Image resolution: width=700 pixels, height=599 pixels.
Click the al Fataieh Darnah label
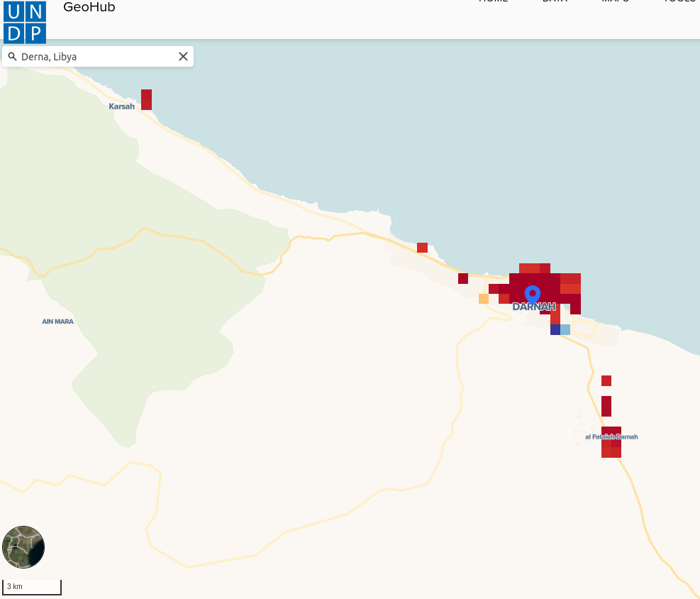(x=612, y=437)
